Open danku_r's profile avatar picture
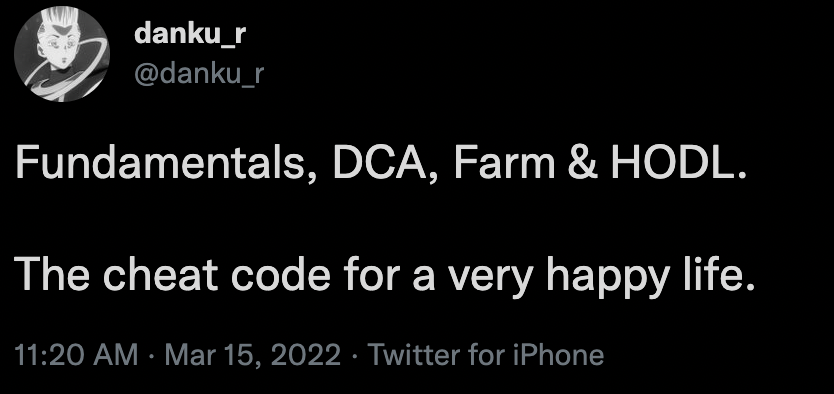 point(62,54)
